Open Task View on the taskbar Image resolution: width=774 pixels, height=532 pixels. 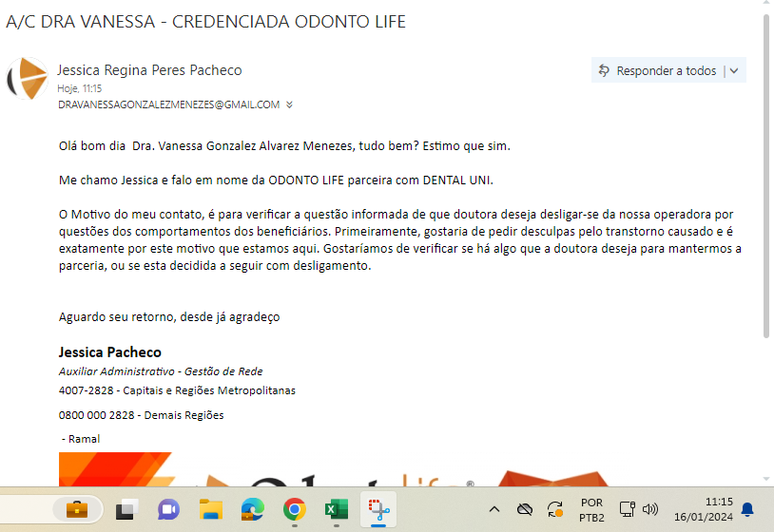[126, 510]
